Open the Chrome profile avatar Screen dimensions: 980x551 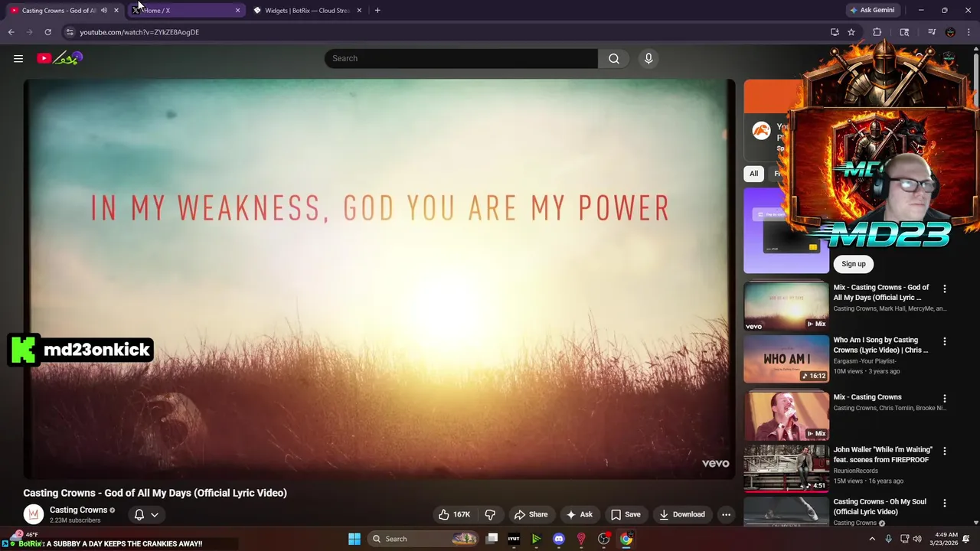point(950,32)
